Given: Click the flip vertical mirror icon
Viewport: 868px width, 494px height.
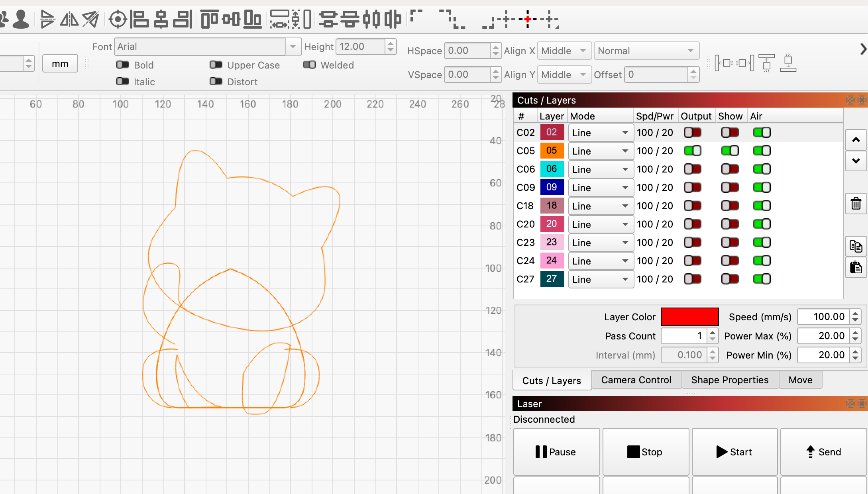Looking at the screenshot, I should (x=47, y=19).
